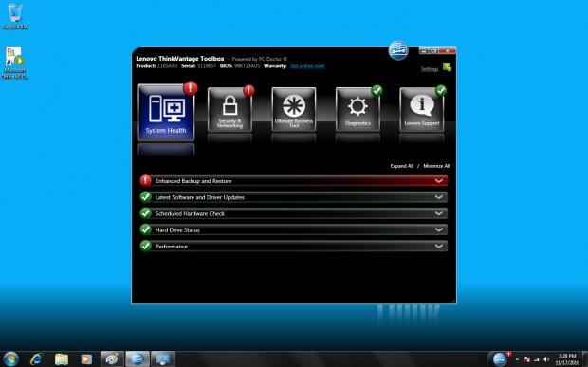Click the Show desktop strip
This screenshot has width=588, height=367.
pyautogui.click(x=585, y=359)
